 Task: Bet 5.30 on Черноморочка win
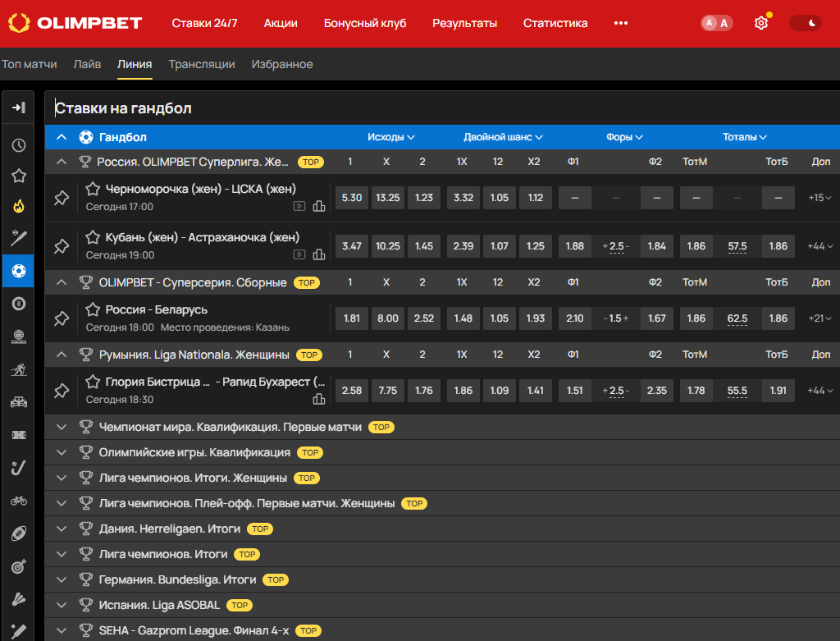pyautogui.click(x=351, y=198)
